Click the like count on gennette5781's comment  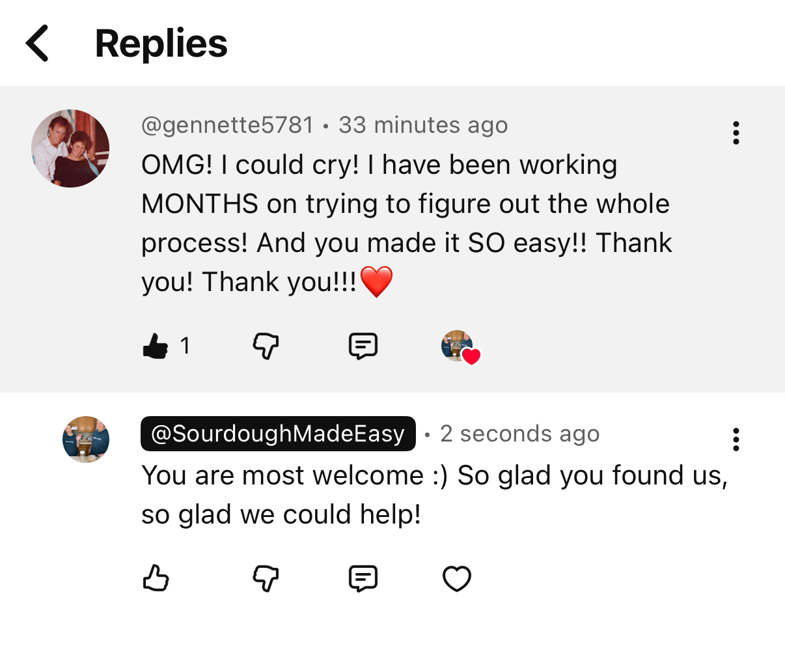click(x=186, y=346)
